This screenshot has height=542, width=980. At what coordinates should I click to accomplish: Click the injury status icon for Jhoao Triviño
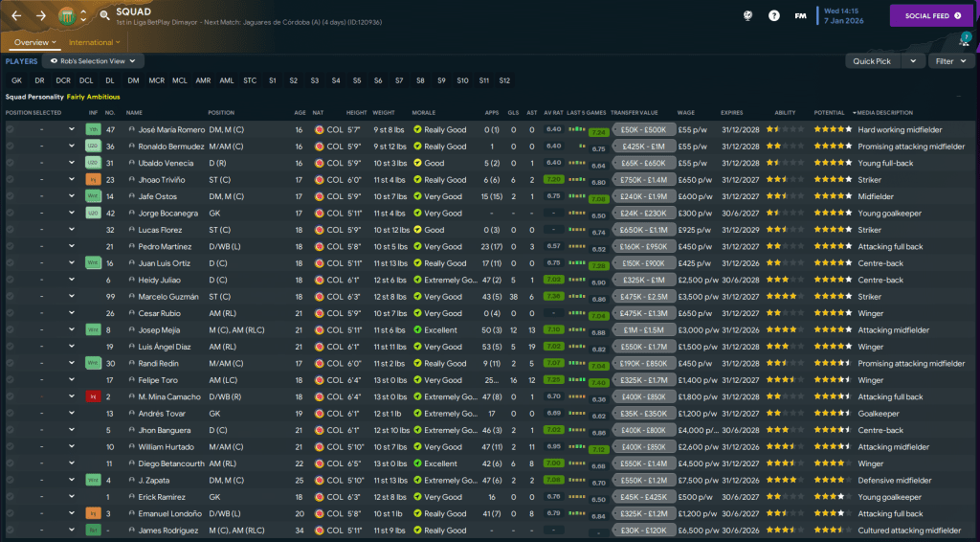point(93,179)
